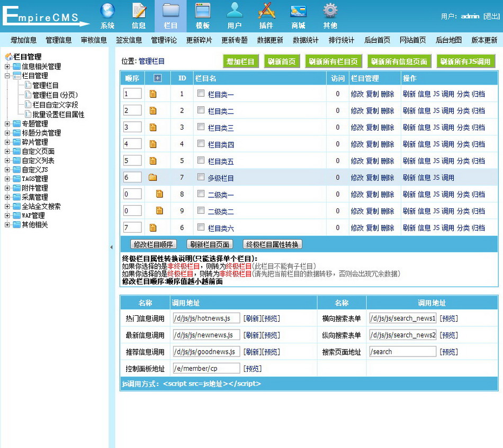Click the 搜索页面地址 field
The height and width of the screenshot is (448, 503).
click(x=402, y=352)
